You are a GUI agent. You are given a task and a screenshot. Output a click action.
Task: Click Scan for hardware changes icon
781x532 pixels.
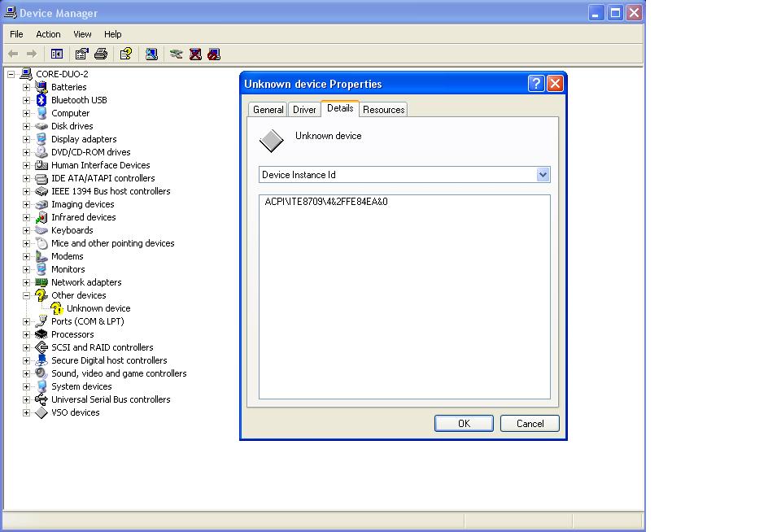[x=151, y=54]
